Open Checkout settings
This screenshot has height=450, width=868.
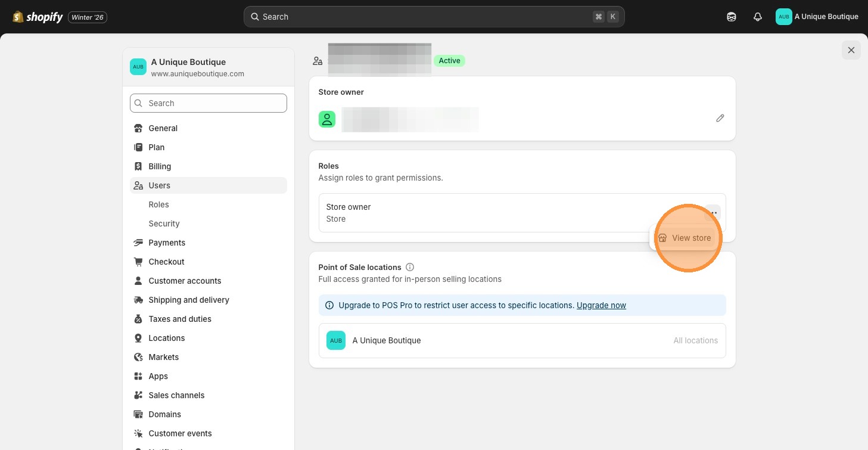coord(209,262)
